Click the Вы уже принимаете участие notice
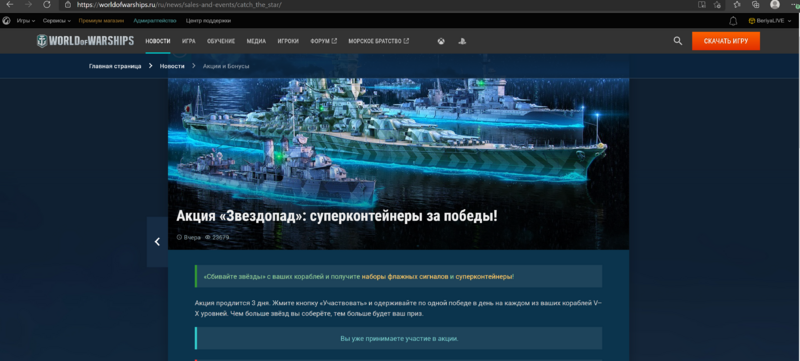This screenshot has width=800, height=361. tap(399, 338)
